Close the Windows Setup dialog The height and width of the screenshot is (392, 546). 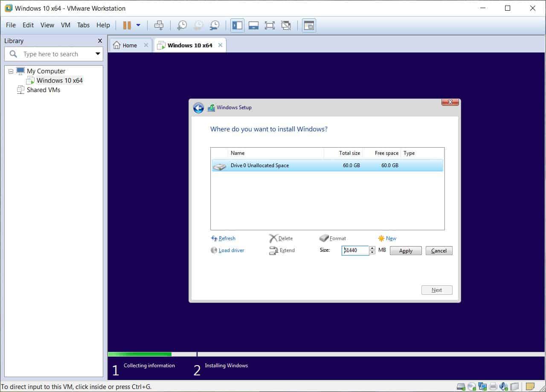(x=450, y=102)
